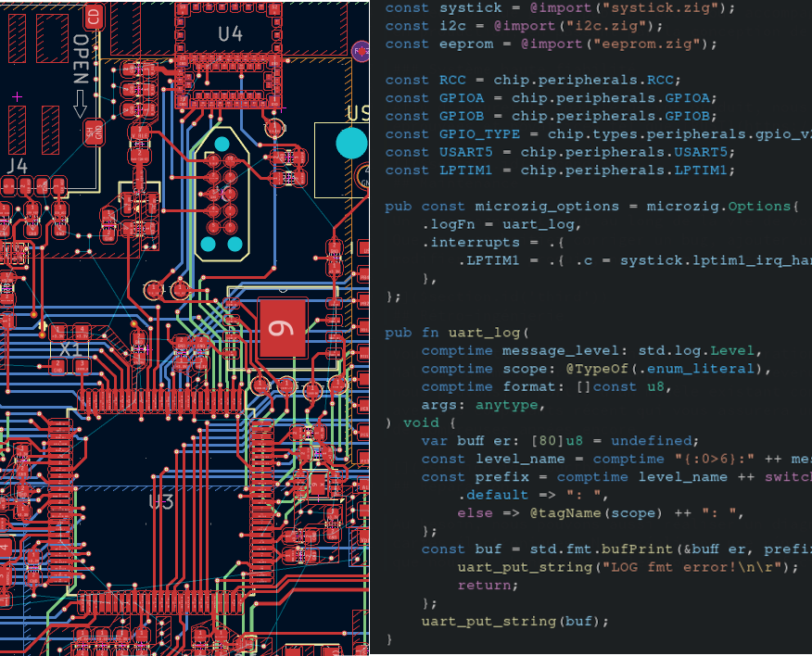The image size is (812, 656).
Task: Select the U4 component reference label
Action: [230, 34]
